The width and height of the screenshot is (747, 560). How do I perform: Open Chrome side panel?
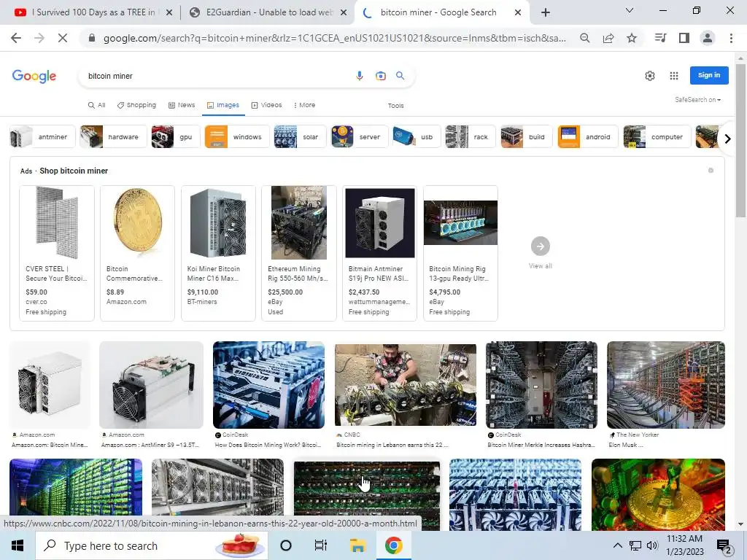tap(684, 38)
